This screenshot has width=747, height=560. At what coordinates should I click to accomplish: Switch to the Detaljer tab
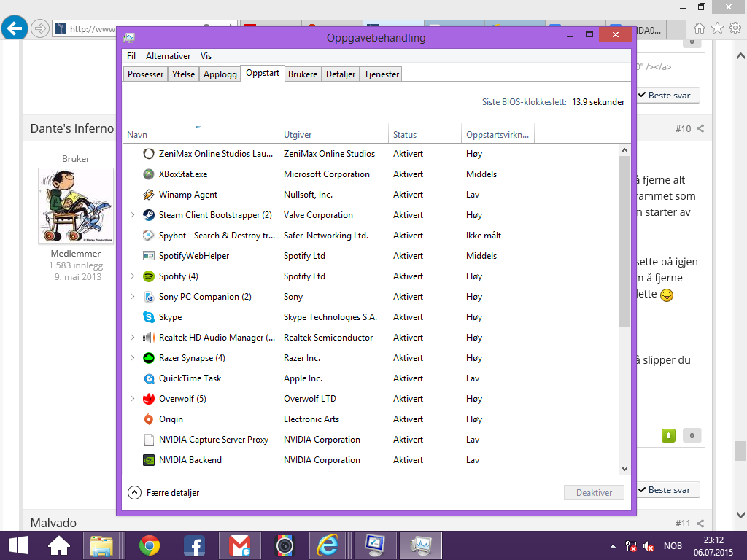pos(341,74)
